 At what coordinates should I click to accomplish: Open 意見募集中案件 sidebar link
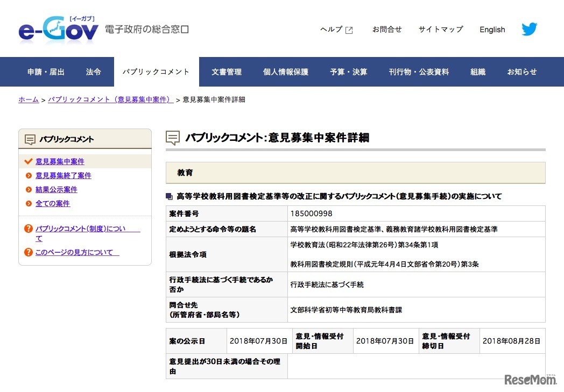click(x=60, y=162)
